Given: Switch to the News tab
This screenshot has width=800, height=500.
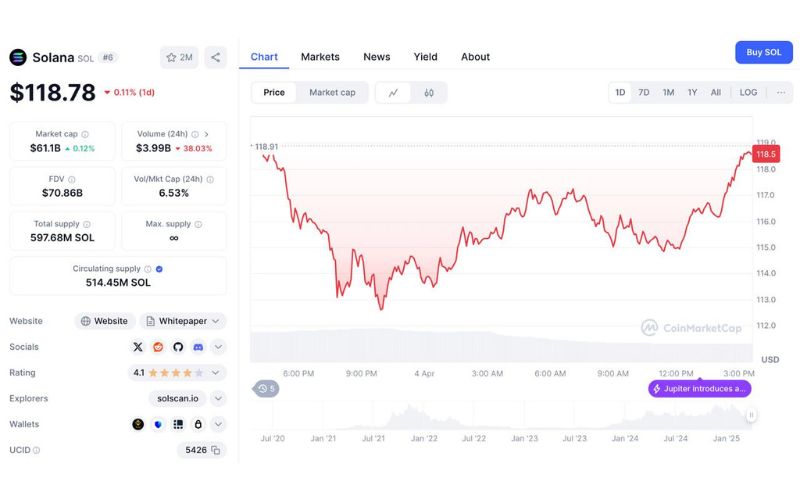Looking at the screenshot, I should tap(377, 57).
